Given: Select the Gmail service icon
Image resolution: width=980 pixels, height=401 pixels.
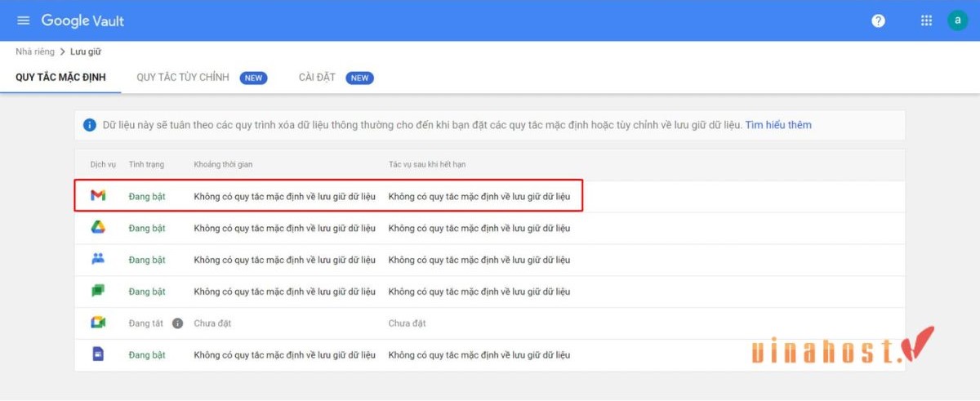Looking at the screenshot, I should click(x=98, y=196).
